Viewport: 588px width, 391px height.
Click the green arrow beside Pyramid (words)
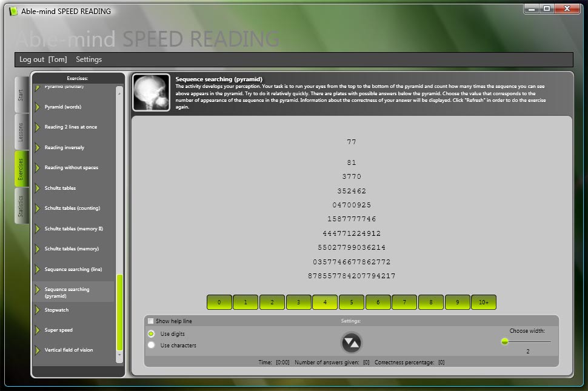[x=37, y=107]
